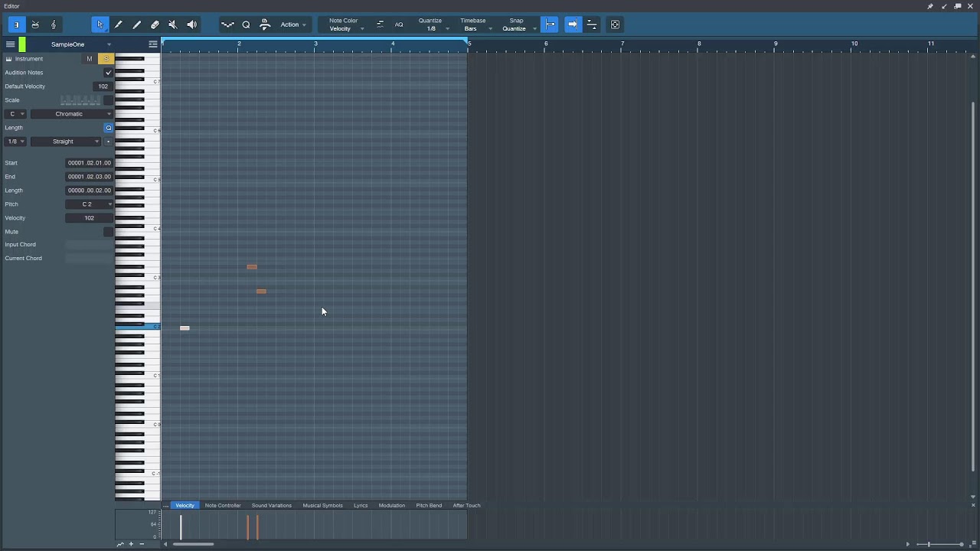Toggle the inspector list icon
This screenshot has width=980, height=551.
tap(153, 44)
